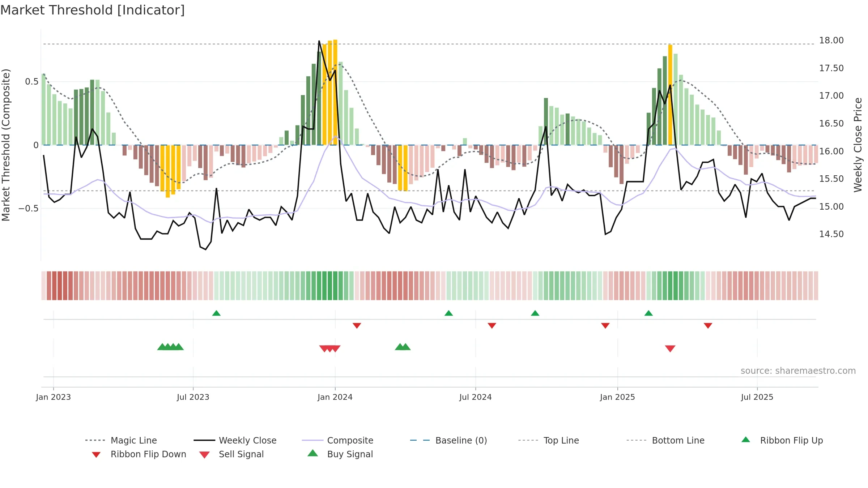This screenshot has width=868, height=488.
Task: Click the Ribbon Flip Down marker after Jul 2024
Action: [x=492, y=326]
